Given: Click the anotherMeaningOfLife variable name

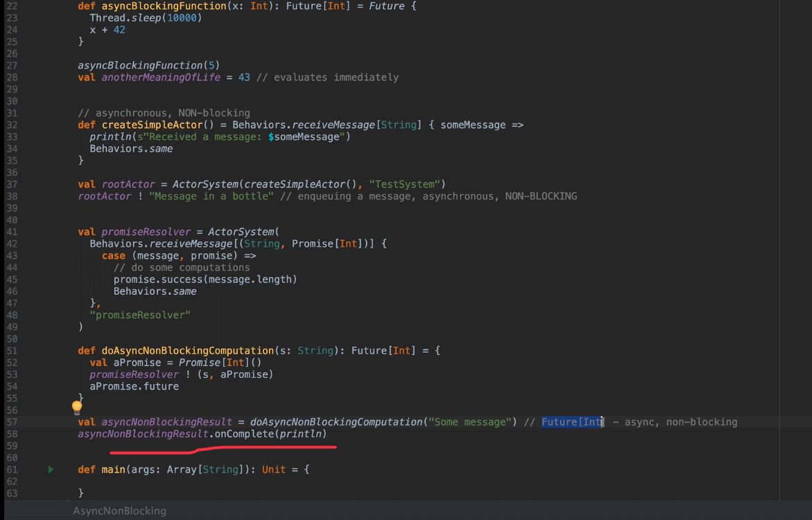Looking at the screenshot, I should pyautogui.click(x=161, y=78).
